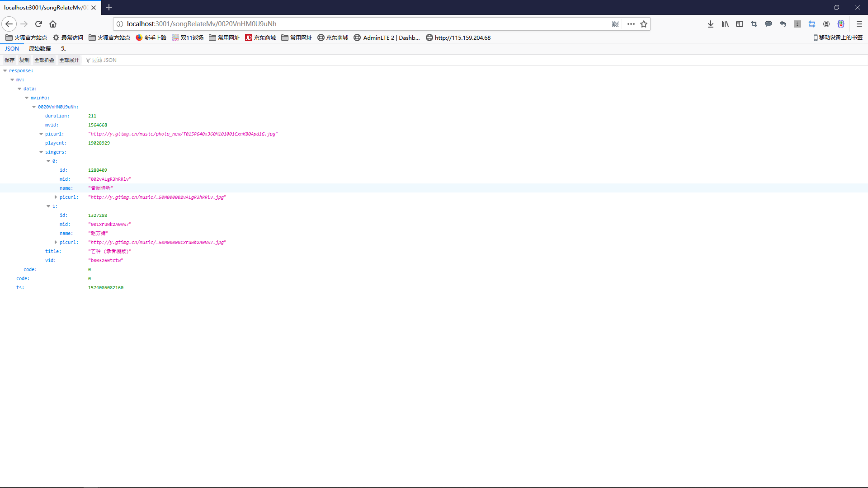Screen dimensions: 868x488
Task: Collapse the response root node
Action: tap(5, 70)
